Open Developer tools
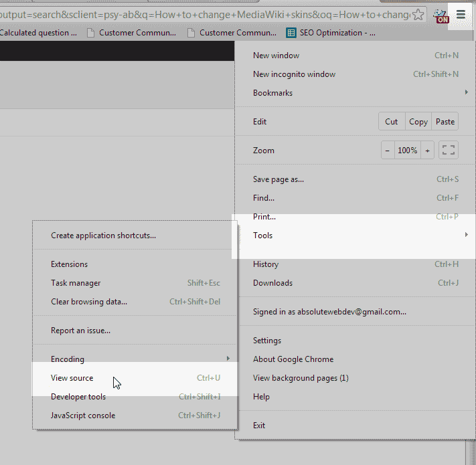This screenshot has width=476, height=465. coord(135,397)
